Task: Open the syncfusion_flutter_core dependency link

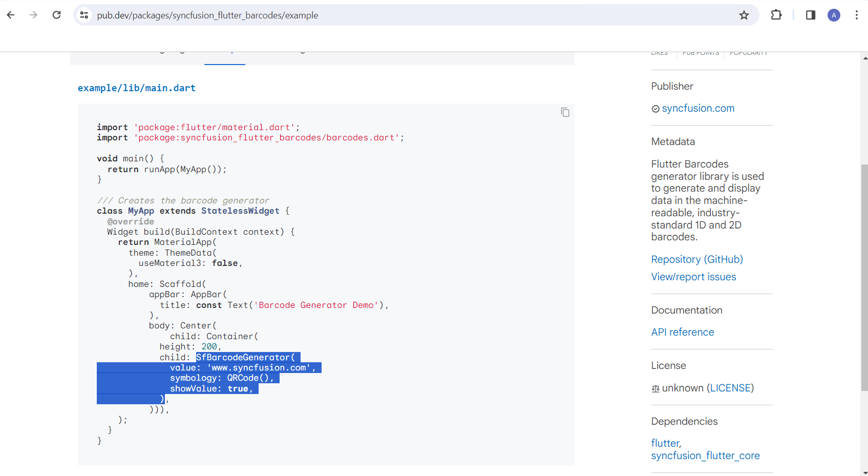Action: [705, 456]
